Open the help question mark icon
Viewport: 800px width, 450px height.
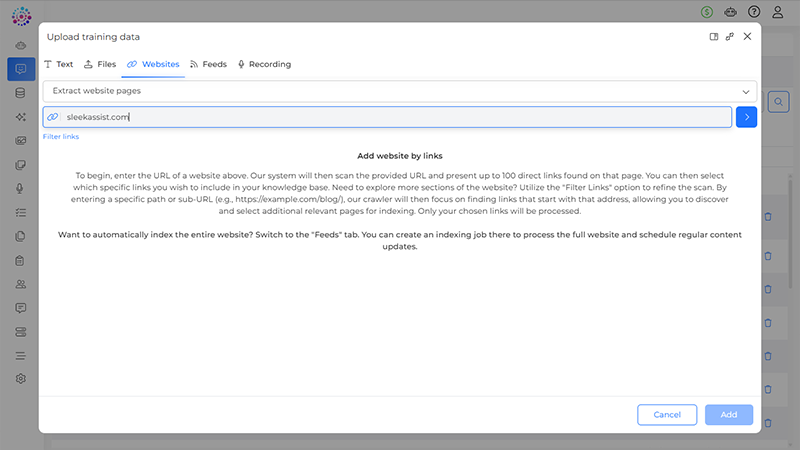click(754, 12)
